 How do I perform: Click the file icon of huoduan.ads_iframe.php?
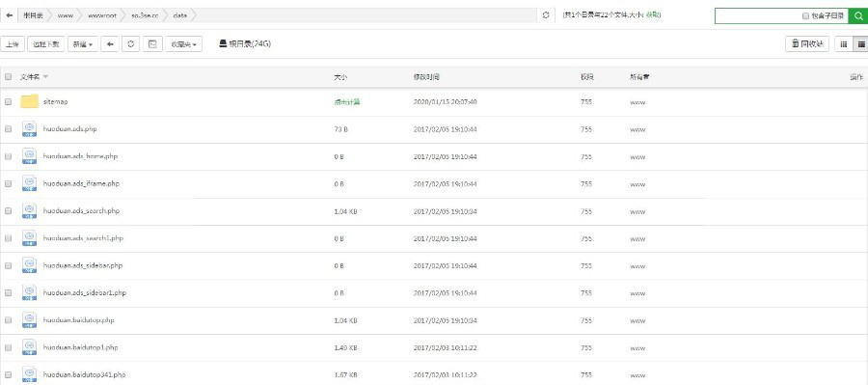click(29, 183)
